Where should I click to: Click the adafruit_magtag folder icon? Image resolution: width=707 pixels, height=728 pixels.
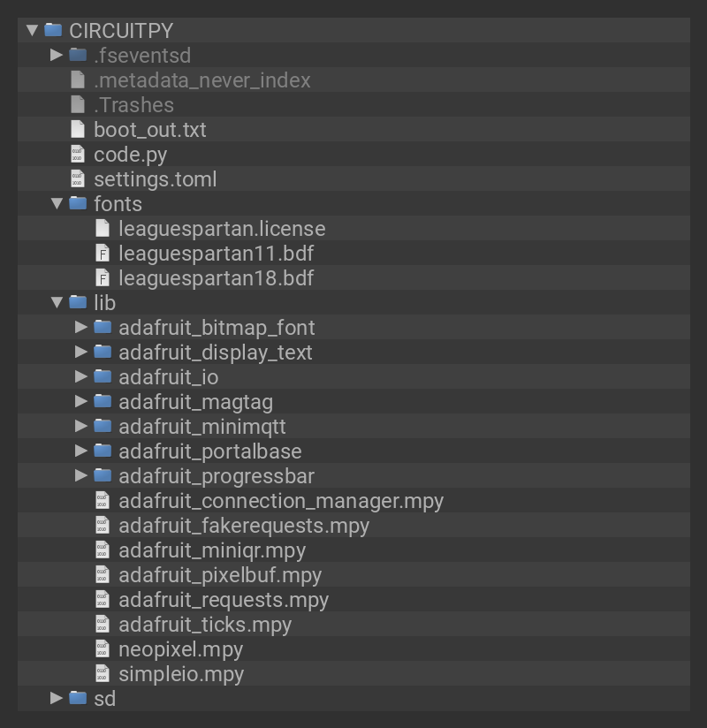coord(103,401)
